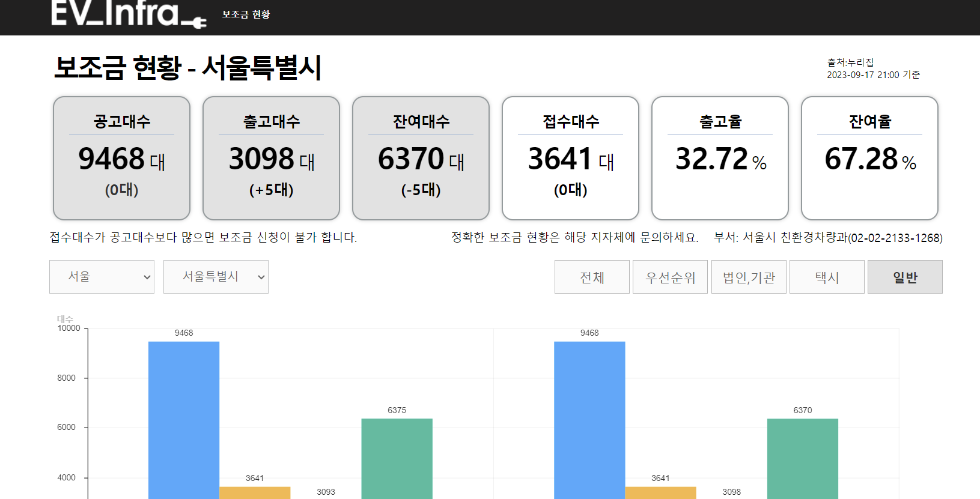This screenshot has width=980, height=499.
Task: Click the 출고대수 3098 대 card
Action: 271,158
